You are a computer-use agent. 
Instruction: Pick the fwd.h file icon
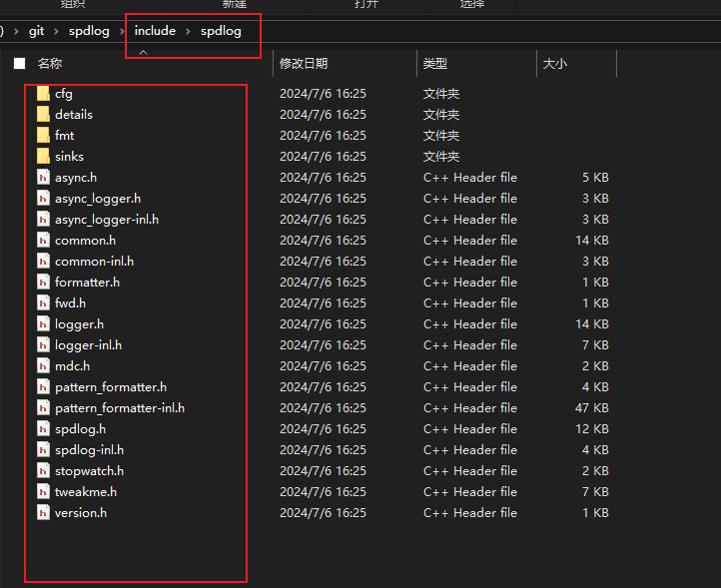tap(43, 302)
